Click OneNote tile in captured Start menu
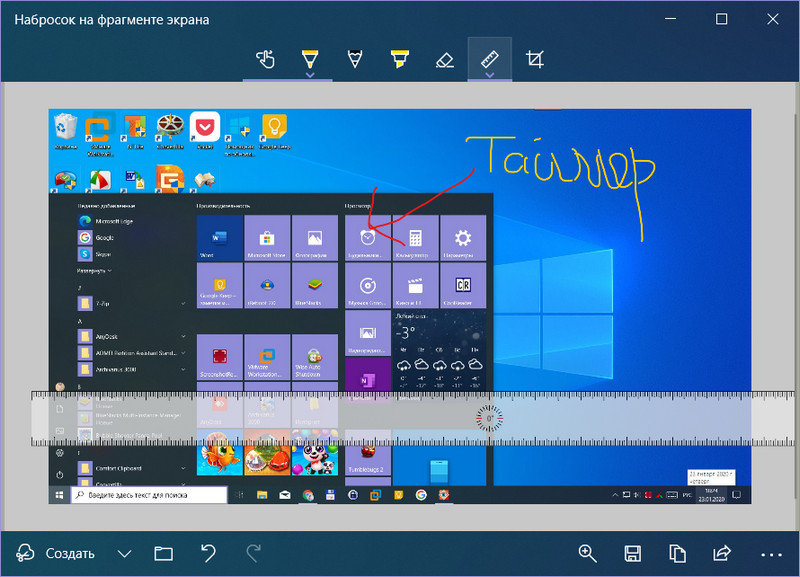This screenshot has height=577, width=800. pyautogui.click(x=367, y=379)
